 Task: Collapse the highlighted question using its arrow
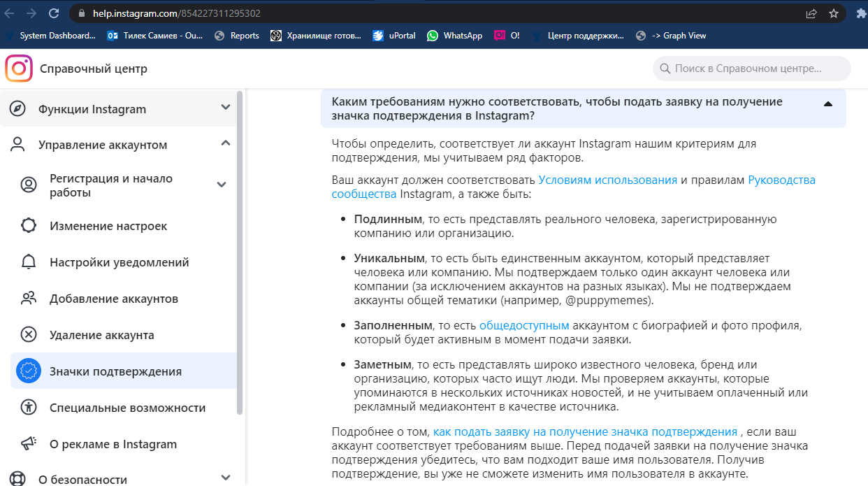point(827,103)
